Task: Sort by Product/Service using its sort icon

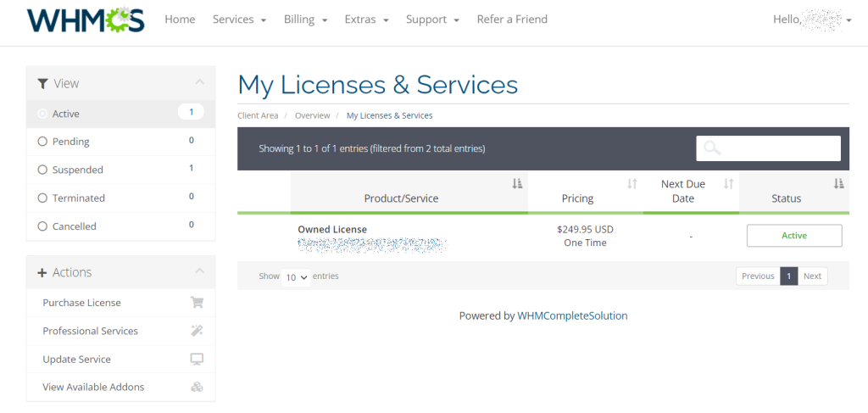Action: tap(517, 184)
